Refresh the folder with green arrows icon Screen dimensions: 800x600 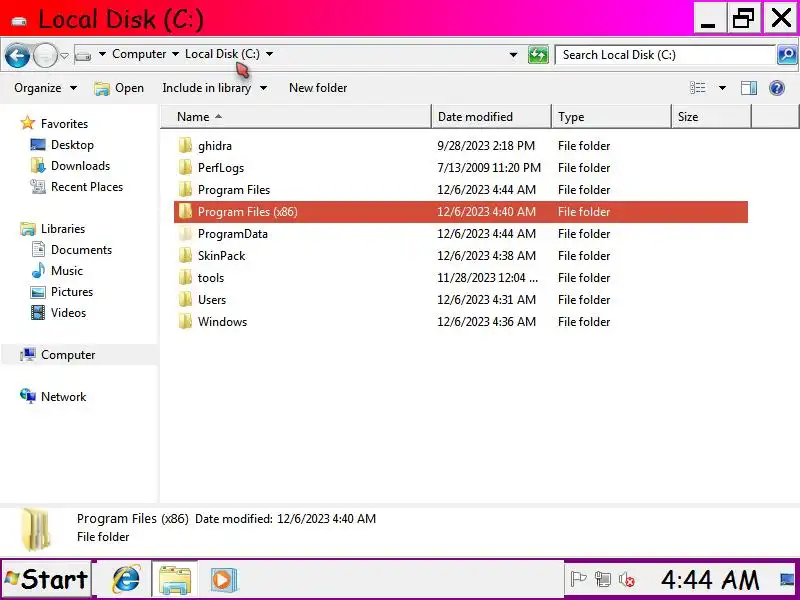(x=538, y=55)
